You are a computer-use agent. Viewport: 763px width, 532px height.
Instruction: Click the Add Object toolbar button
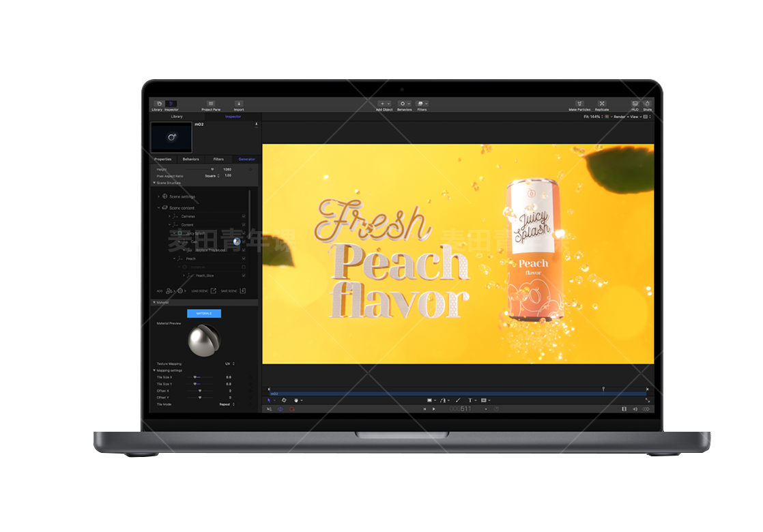tap(384, 104)
